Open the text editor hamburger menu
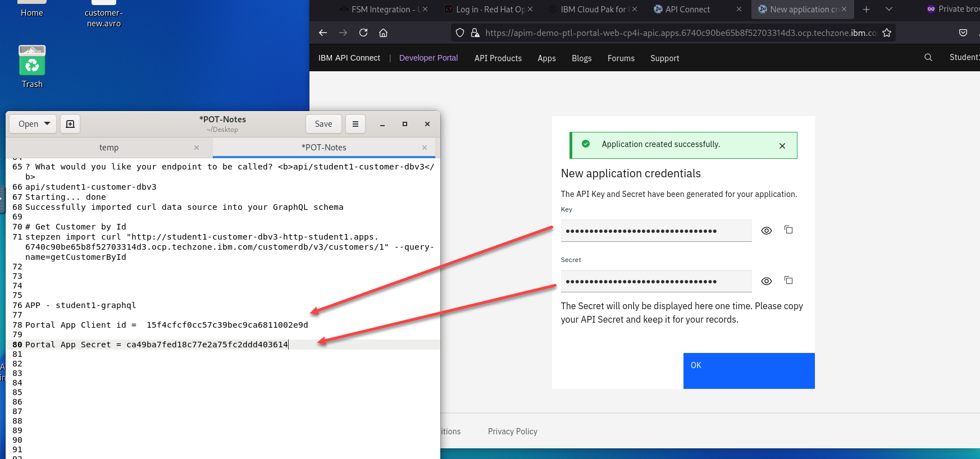This screenshot has width=980, height=459. (x=355, y=124)
